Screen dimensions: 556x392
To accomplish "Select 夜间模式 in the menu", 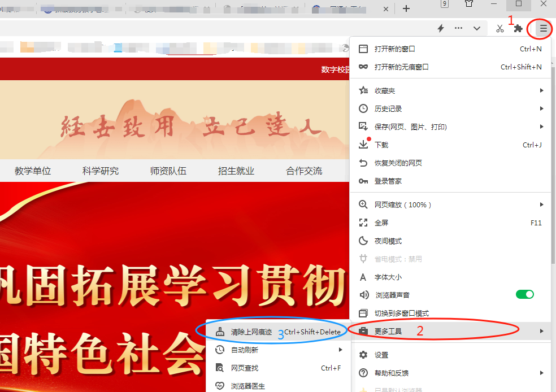I will click(388, 241).
